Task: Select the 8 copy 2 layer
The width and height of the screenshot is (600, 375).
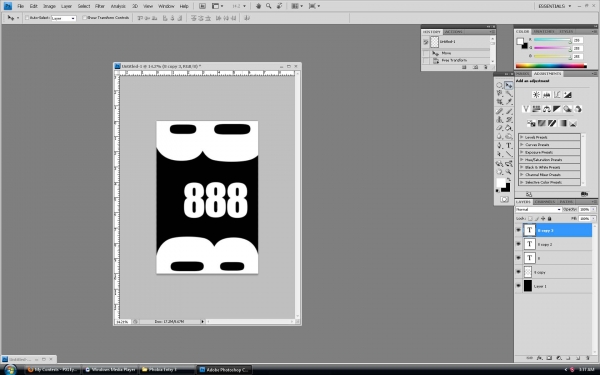Action: (554, 244)
